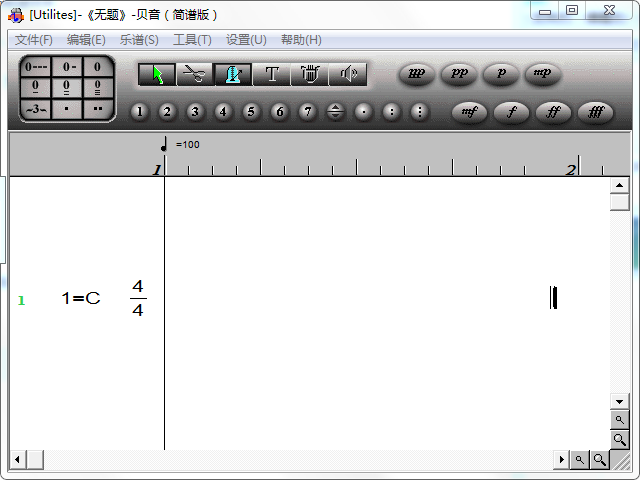Open the 文件(F) menu
This screenshot has height=480, width=640.
coord(34,40)
